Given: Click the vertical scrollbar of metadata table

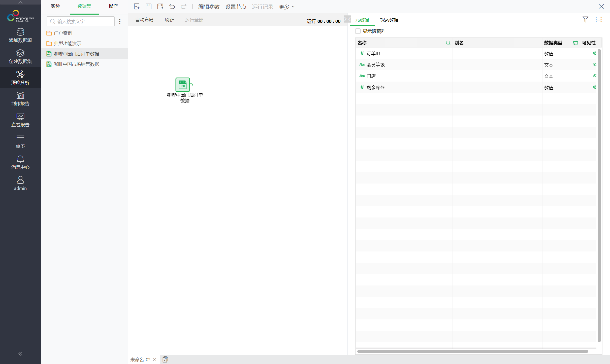Looking at the screenshot, I should [x=599, y=195].
